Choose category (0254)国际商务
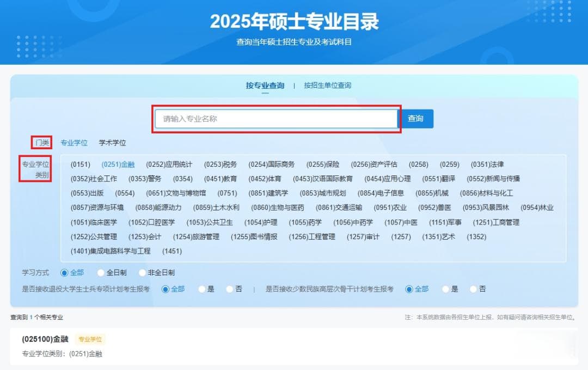The image size is (588, 370). pos(271,165)
